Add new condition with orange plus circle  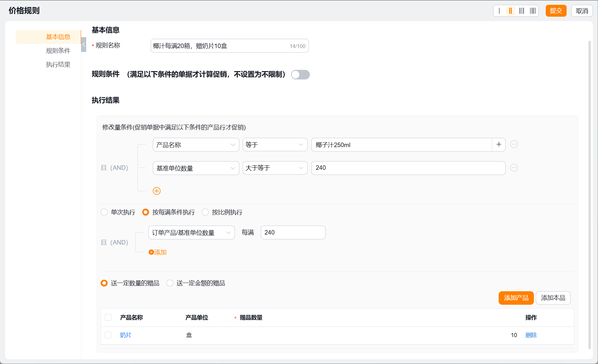[x=157, y=191]
